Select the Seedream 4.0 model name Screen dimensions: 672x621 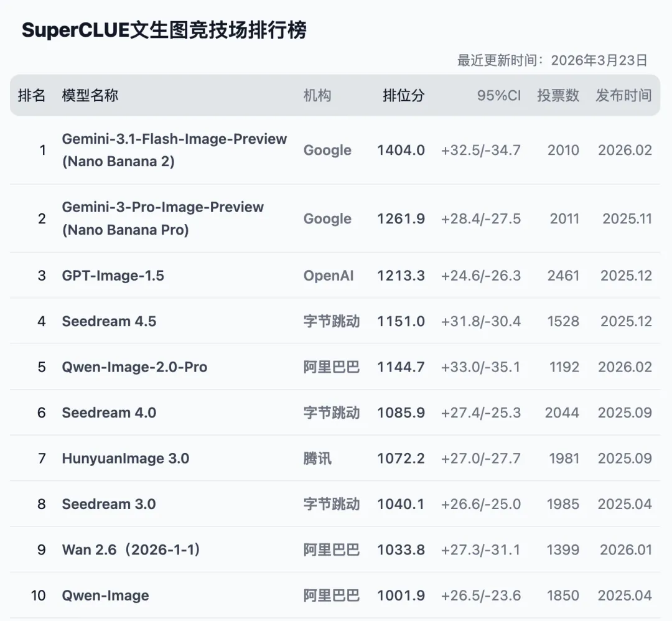coord(109,413)
